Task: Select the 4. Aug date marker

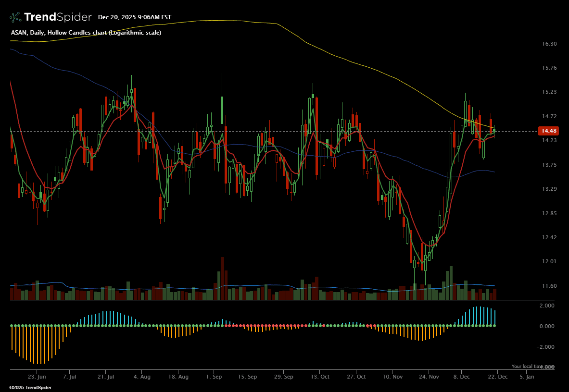Action: click(x=142, y=377)
